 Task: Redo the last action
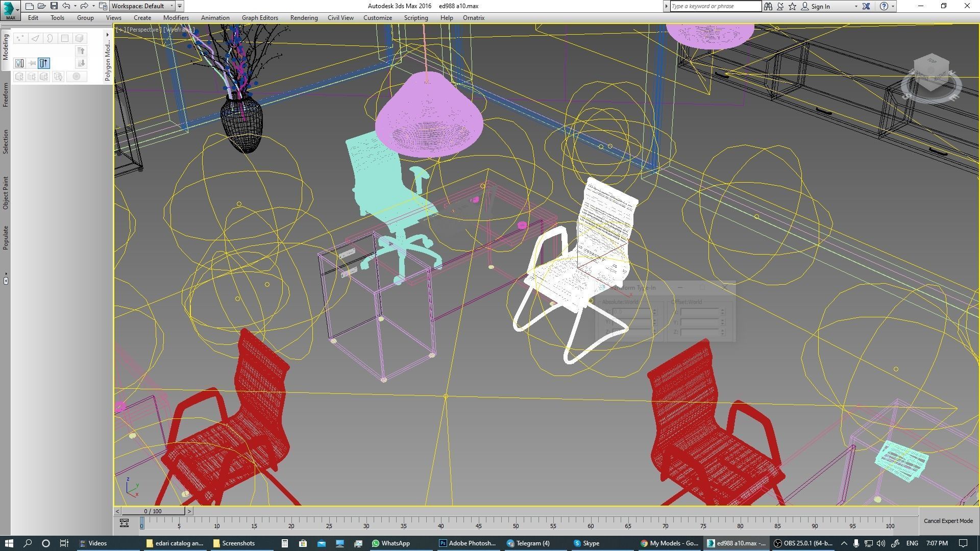tap(84, 6)
